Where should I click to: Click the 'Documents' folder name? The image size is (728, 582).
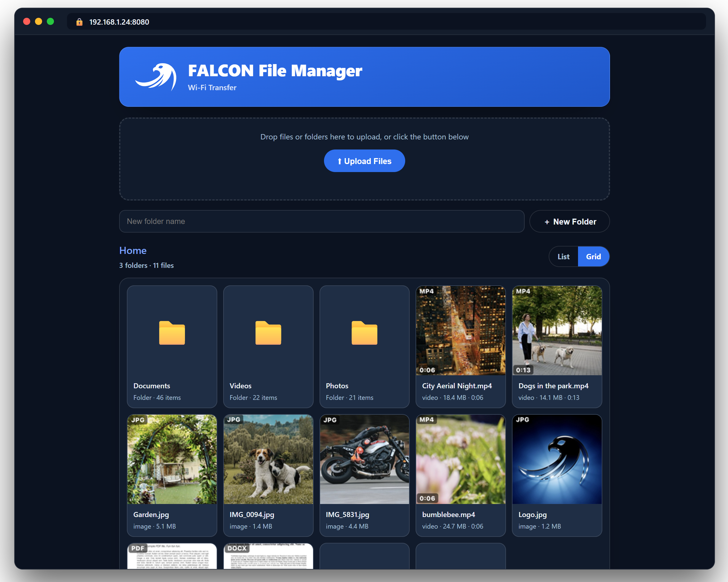pos(151,386)
